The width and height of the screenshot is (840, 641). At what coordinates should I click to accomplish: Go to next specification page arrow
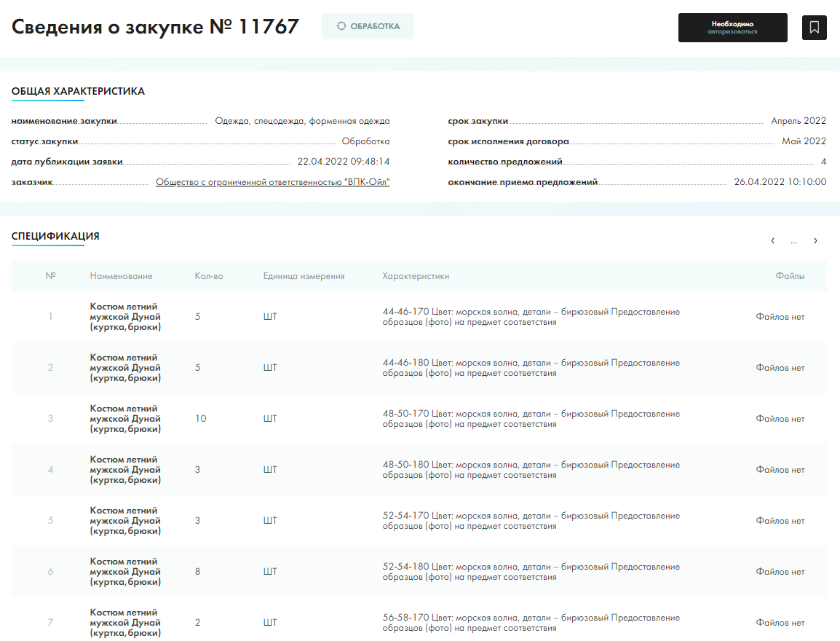815,241
